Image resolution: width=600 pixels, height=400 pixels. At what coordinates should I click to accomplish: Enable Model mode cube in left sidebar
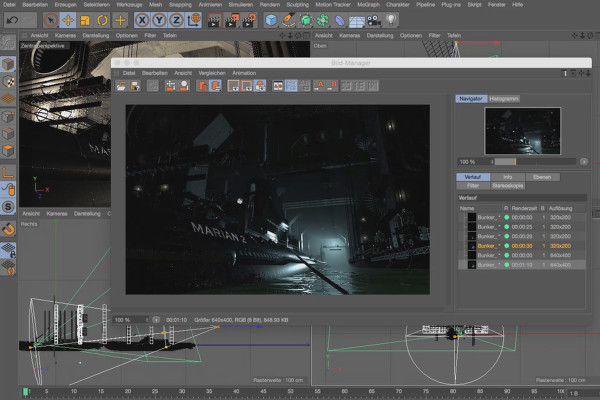point(8,64)
